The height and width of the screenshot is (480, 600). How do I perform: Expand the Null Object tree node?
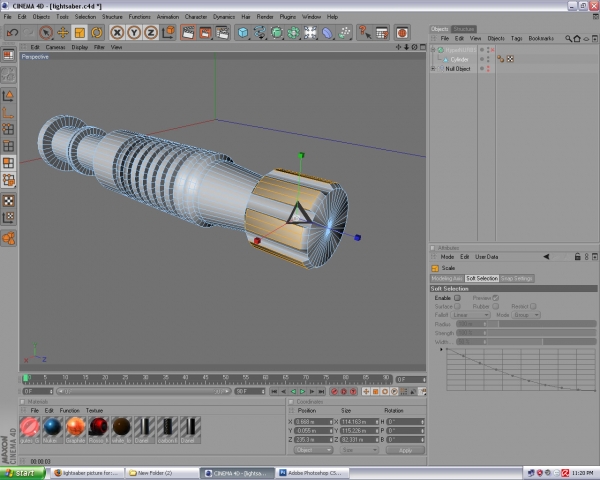click(433, 69)
